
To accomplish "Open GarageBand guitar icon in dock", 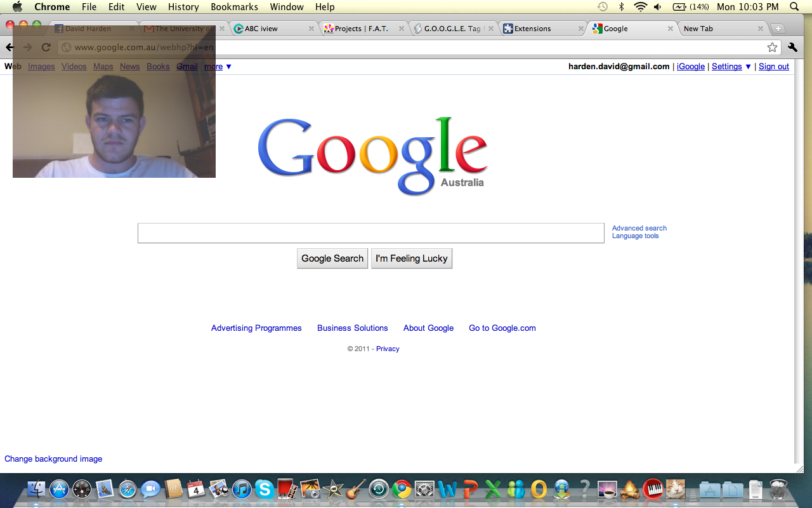I will 356,489.
